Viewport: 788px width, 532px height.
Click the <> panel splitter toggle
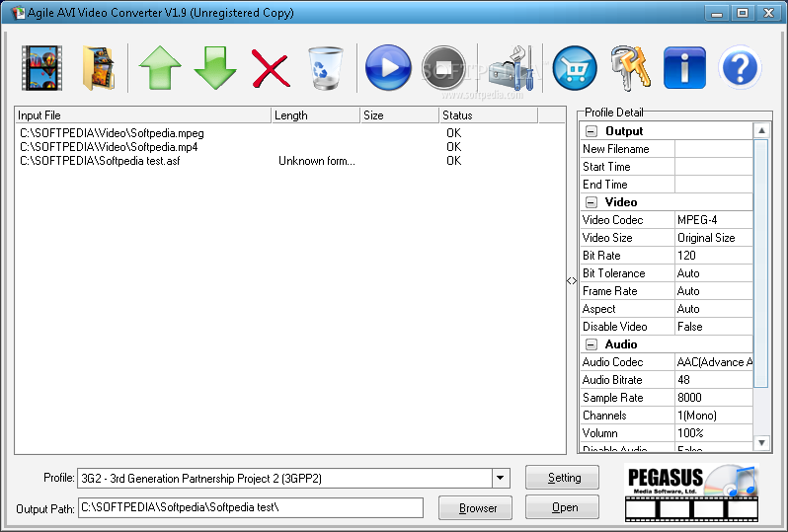tap(572, 281)
